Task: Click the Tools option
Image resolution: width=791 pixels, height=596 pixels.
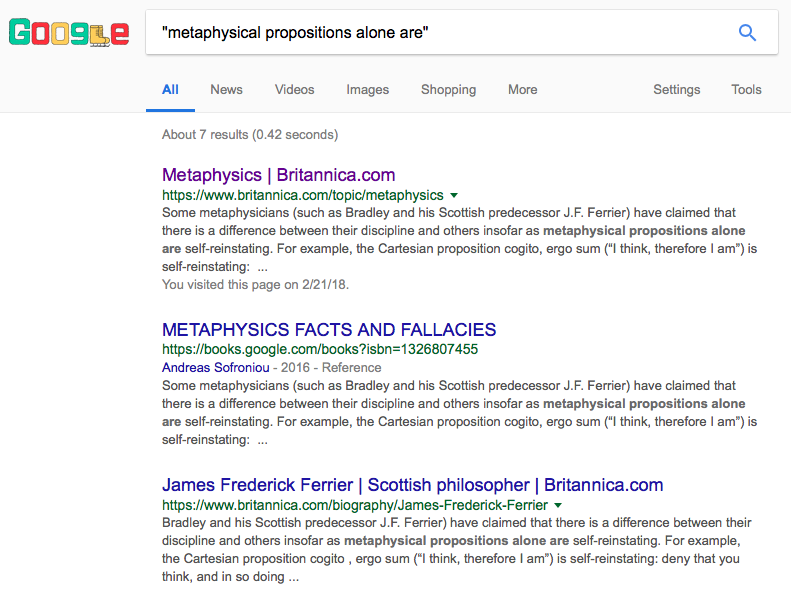Action: (746, 90)
